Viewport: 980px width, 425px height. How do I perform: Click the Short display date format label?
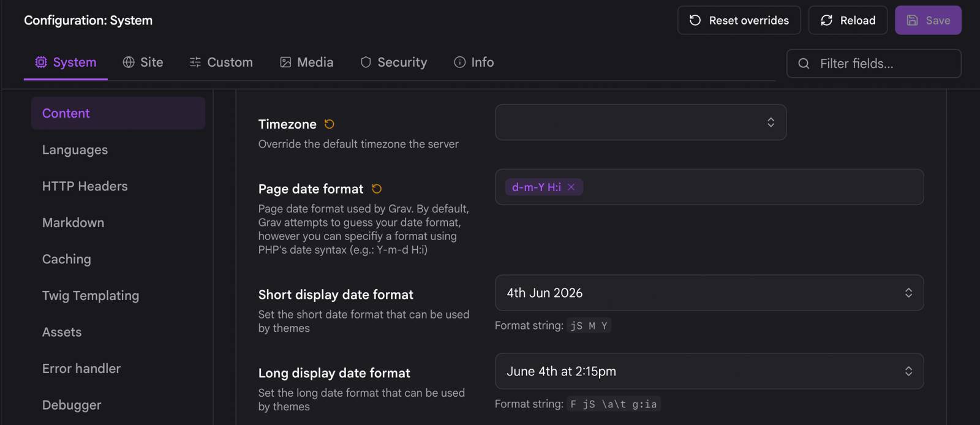pos(336,295)
